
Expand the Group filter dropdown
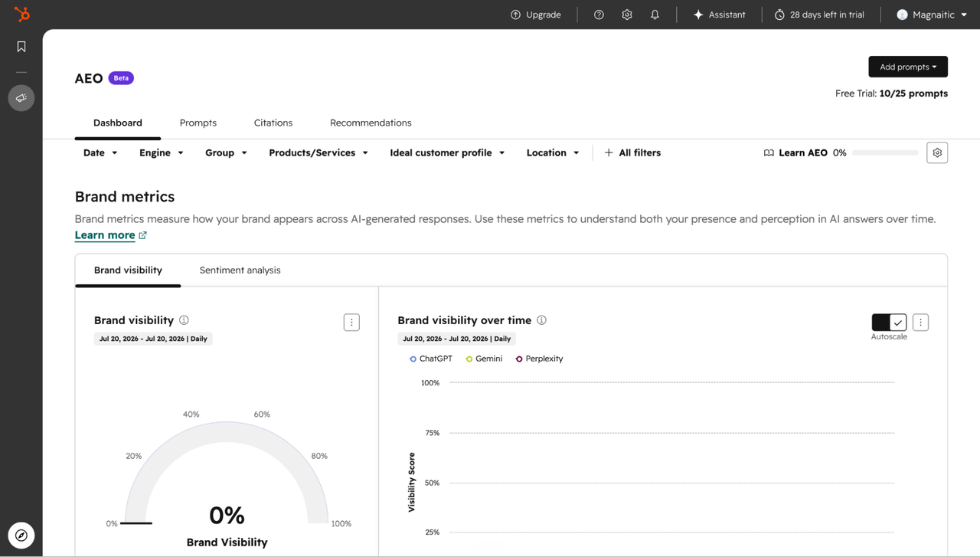[226, 152]
